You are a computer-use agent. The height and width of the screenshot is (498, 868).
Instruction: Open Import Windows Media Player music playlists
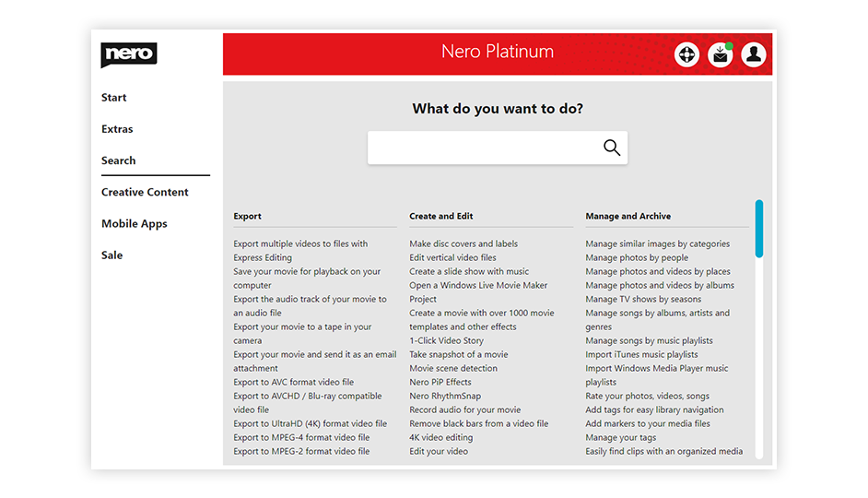tap(657, 375)
